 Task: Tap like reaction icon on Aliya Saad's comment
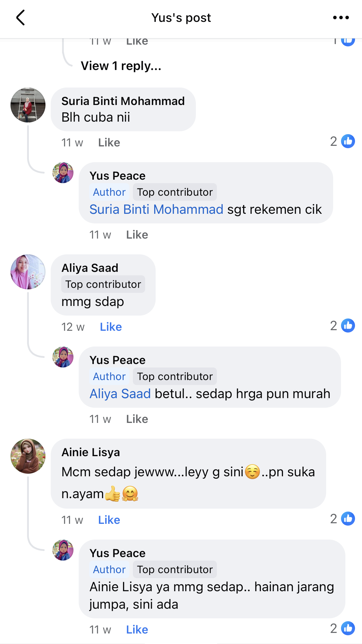348,326
